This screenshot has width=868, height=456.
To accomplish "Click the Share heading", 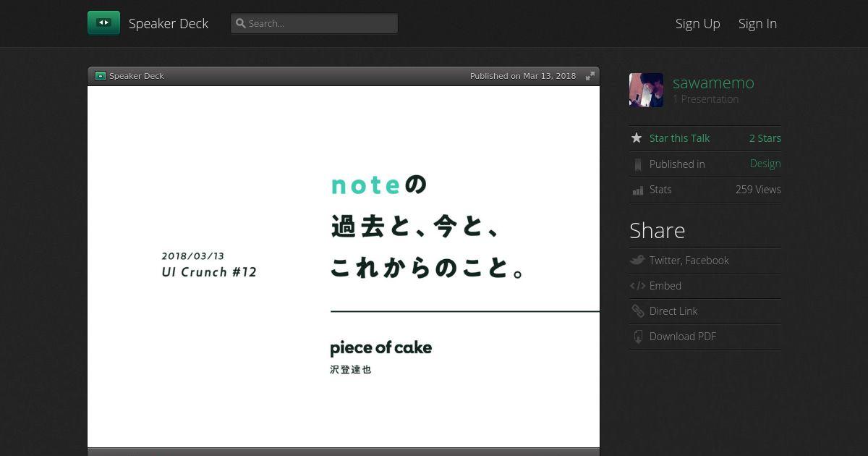I will pos(657,230).
